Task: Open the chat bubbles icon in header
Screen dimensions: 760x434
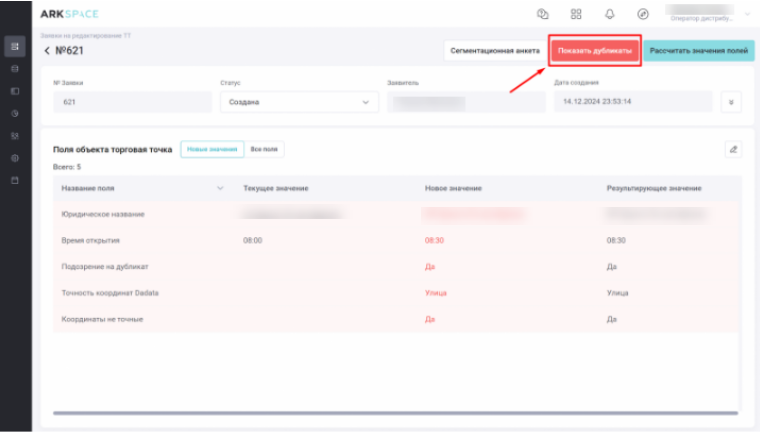Action: [x=543, y=14]
